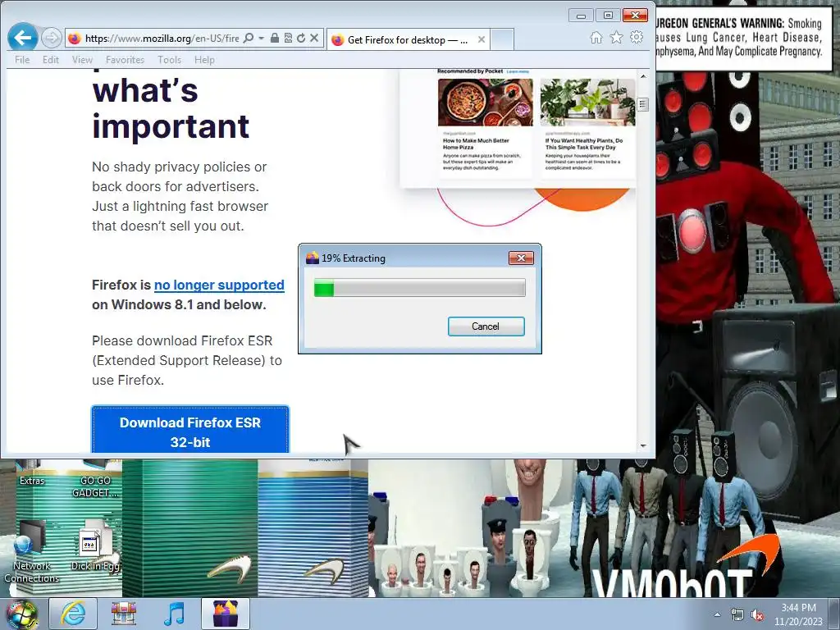This screenshot has width=840, height=630.
Task: Click the search magnifier in address bar
Action: 248,38
